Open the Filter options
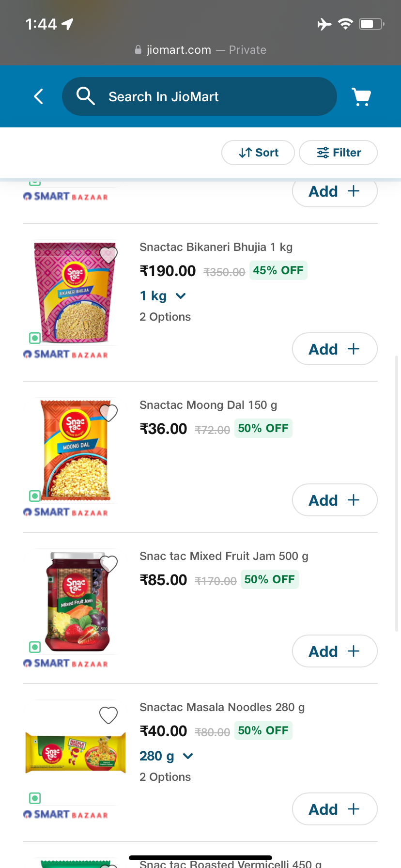This screenshot has height=868, width=401. 339,153
